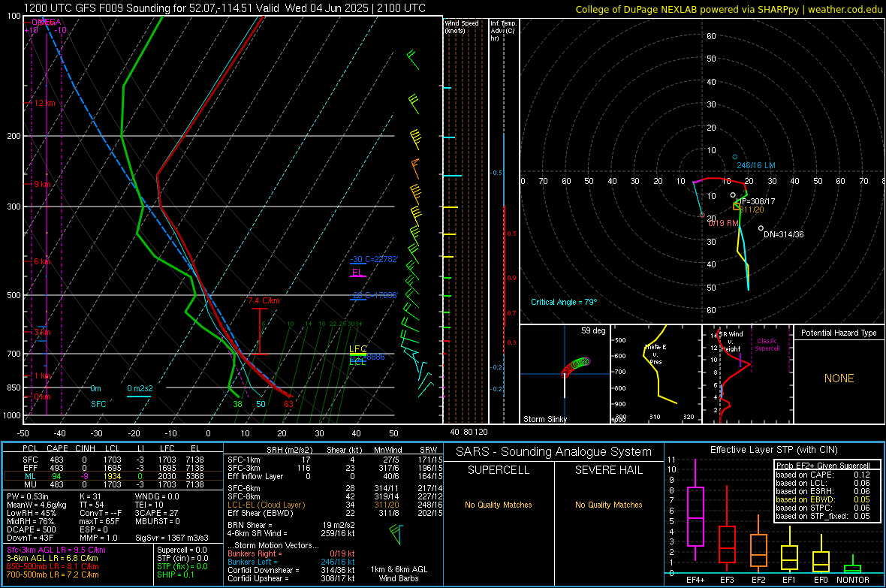Select the SFC-1km kinematics row
The image size is (886, 588).
pyautogui.click(x=335, y=460)
